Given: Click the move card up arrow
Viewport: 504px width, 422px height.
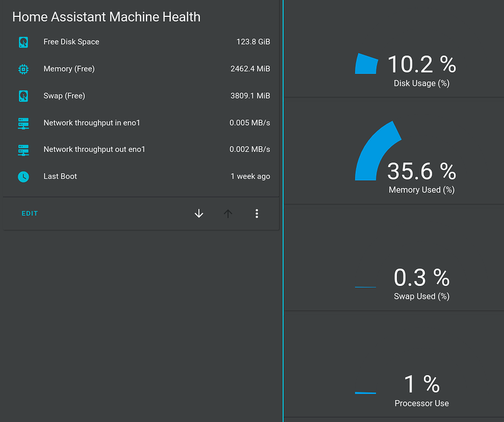Looking at the screenshot, I should (x=228, y=213).
